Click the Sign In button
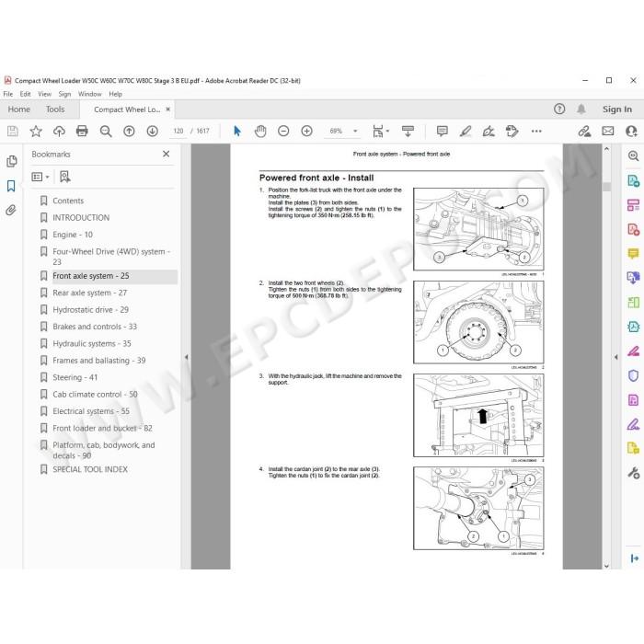The image size is (644, 644). (617, 109)
